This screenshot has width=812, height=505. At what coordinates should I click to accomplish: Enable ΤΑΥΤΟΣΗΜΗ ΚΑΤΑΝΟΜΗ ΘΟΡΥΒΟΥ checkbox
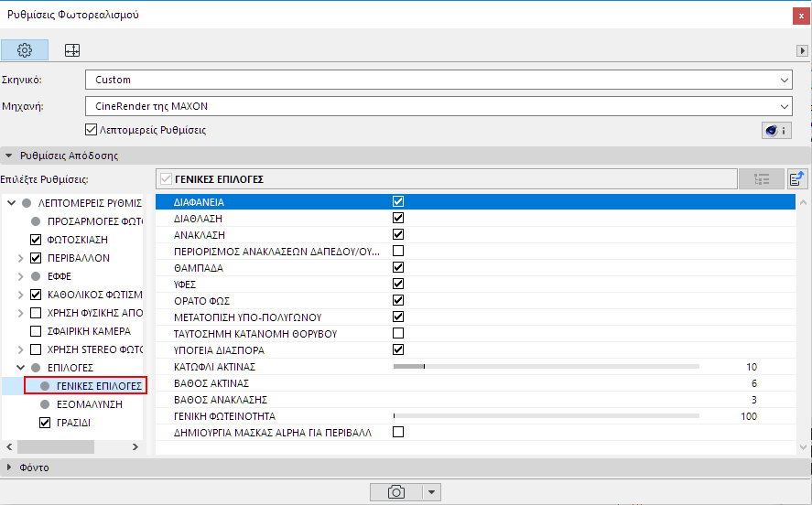[398, 333]
